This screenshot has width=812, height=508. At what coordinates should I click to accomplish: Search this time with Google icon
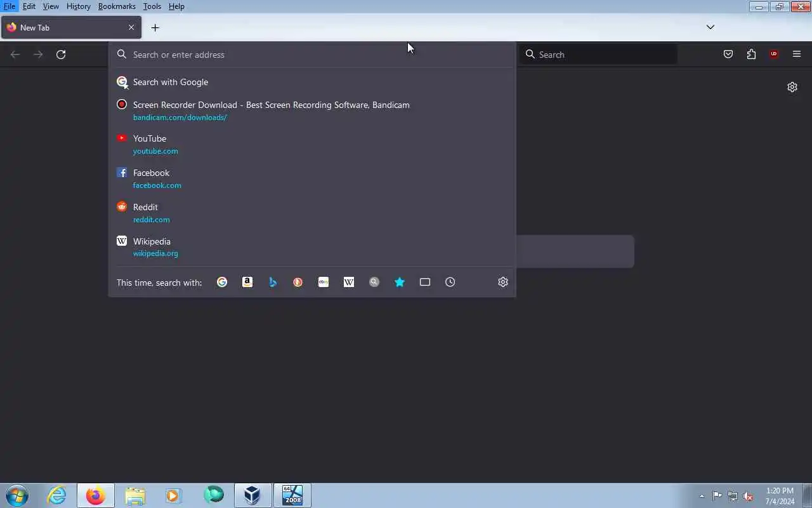[x=222, y=282]
